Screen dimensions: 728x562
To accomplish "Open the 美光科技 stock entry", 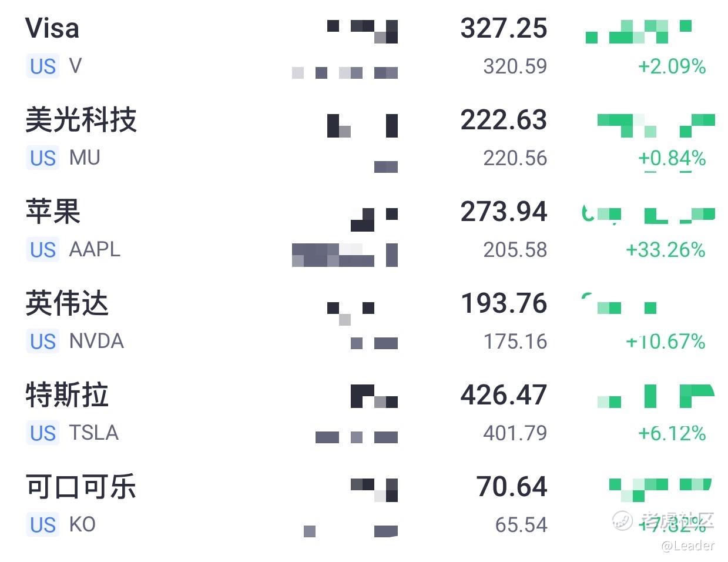I will coord(81,120).
